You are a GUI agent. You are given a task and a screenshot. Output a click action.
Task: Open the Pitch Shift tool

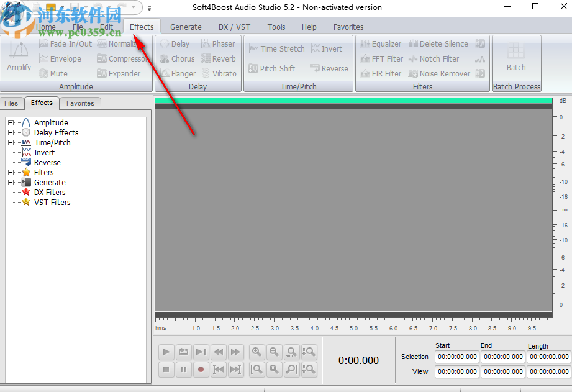(272, 68)
